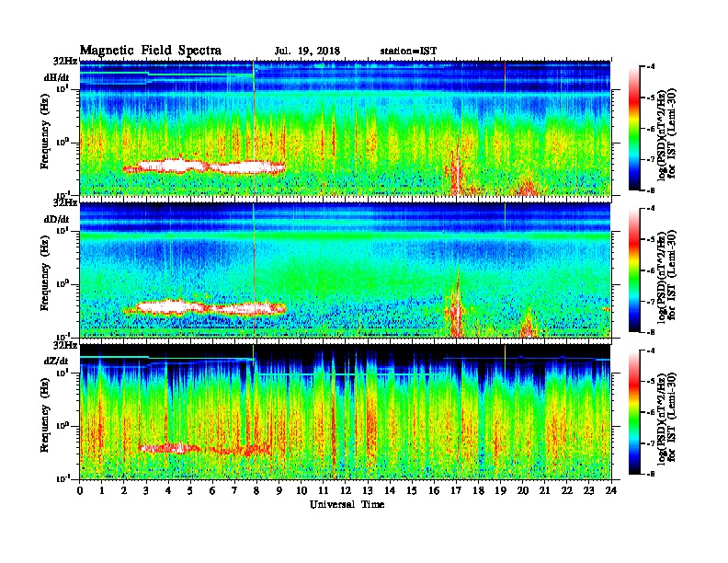Click "Frequency (Hz)" label of dD/dt panel

coord(45,273)
